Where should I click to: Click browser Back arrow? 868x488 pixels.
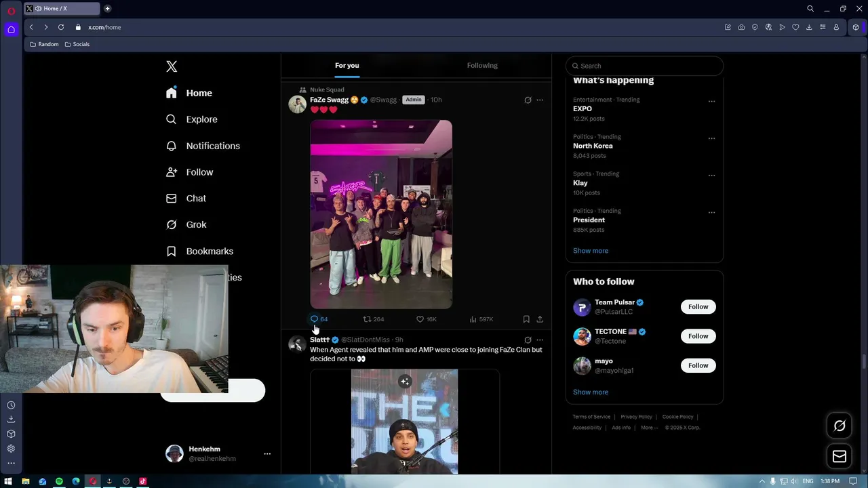coord(31,27)
